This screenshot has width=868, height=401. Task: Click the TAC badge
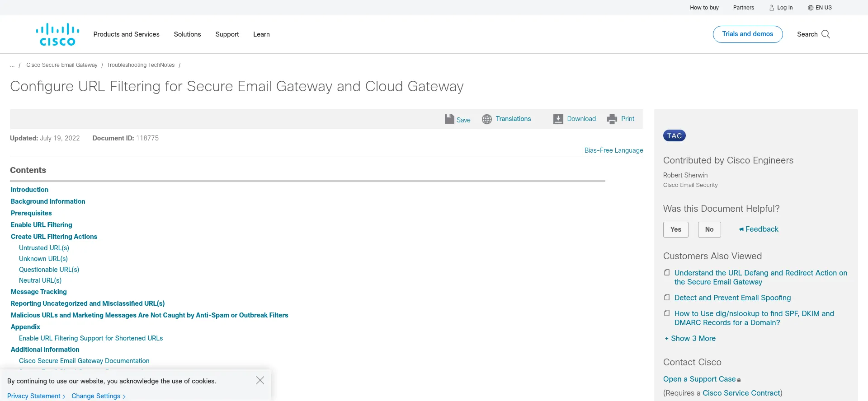(675, 136)
